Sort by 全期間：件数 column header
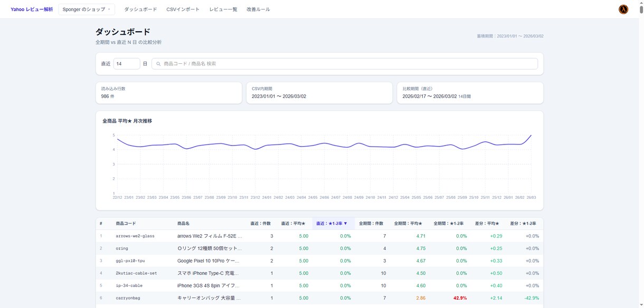This screenshot has height=308, width=644. point(371,224)
